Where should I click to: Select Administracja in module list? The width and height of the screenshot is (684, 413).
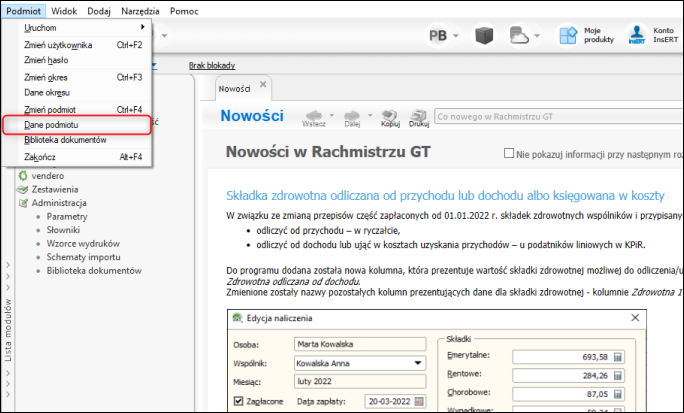pos(59,203)
